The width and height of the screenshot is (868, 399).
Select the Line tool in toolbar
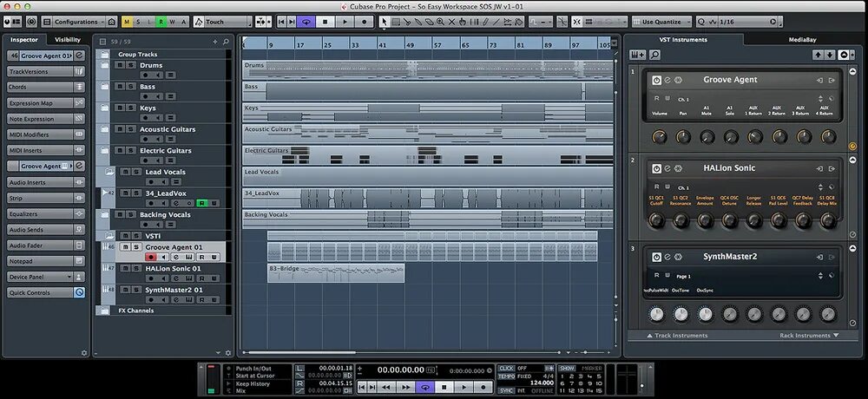tap(496, 23)
